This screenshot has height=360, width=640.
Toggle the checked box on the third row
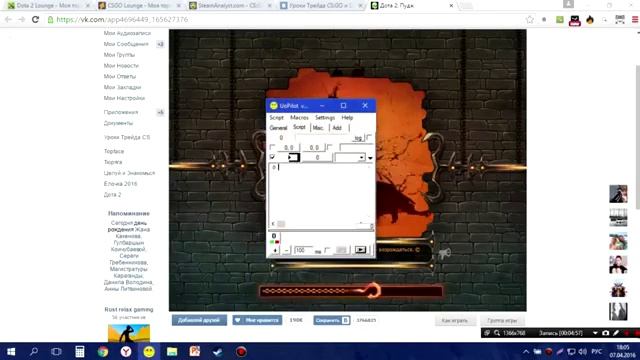pyautogui.click(x=272, y=157)
